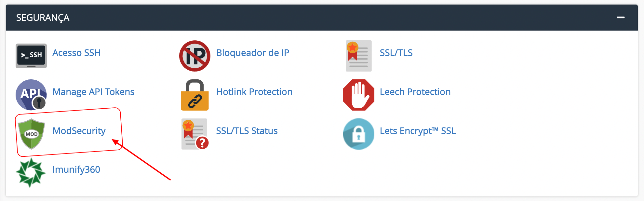
Task: Select the Manage API Tokens link
Action: pyautogui.click(x=93, y=92)
